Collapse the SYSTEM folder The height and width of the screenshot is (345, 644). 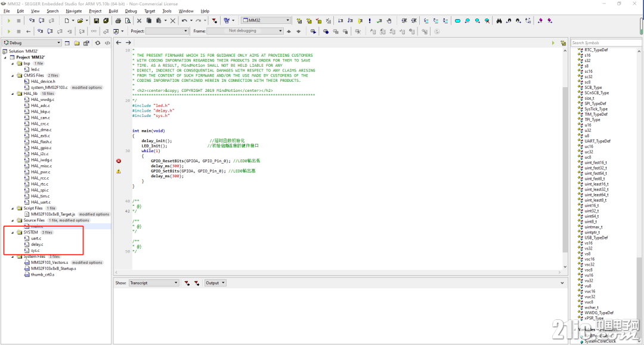pyautogui.click(x=14, y=232)
